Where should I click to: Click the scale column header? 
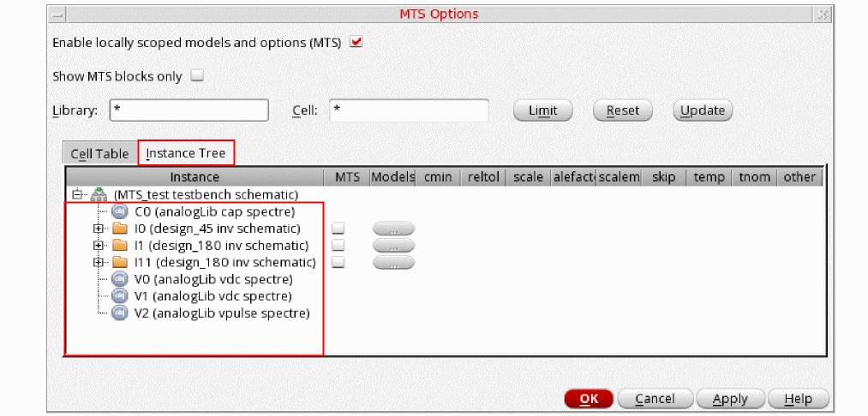(528, 177)
